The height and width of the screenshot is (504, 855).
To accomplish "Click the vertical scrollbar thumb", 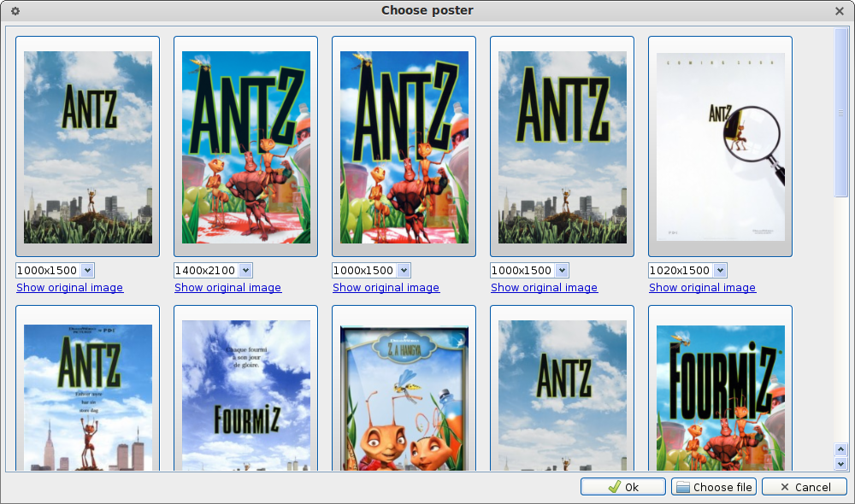I will [840, 113].
